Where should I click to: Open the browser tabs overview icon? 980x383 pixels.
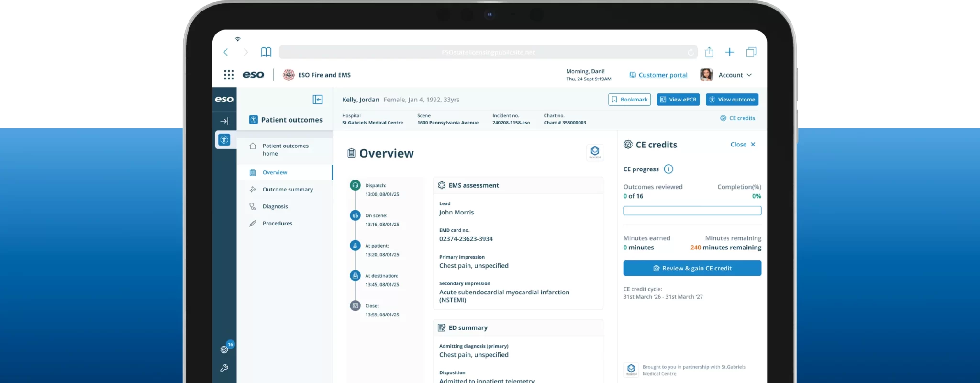click(x=751, y=52)
